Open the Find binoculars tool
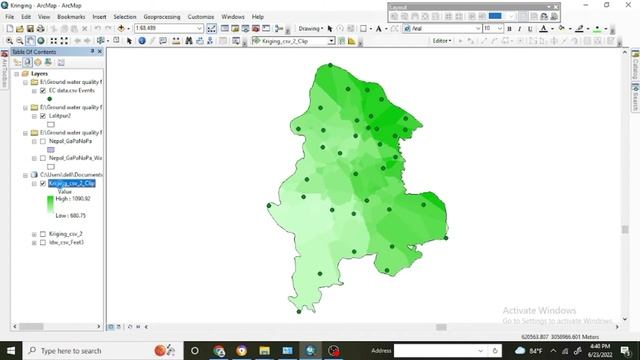The width and height of the screenshot is (640, 360). tap(189, 41)
